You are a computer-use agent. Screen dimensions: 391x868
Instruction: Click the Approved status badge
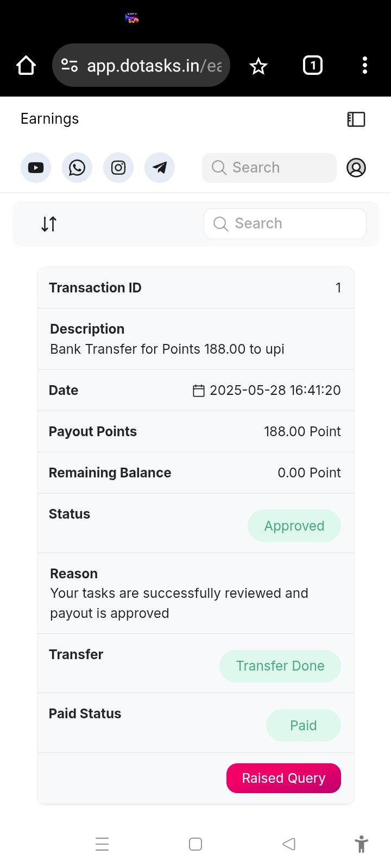(x=294, y=526)
